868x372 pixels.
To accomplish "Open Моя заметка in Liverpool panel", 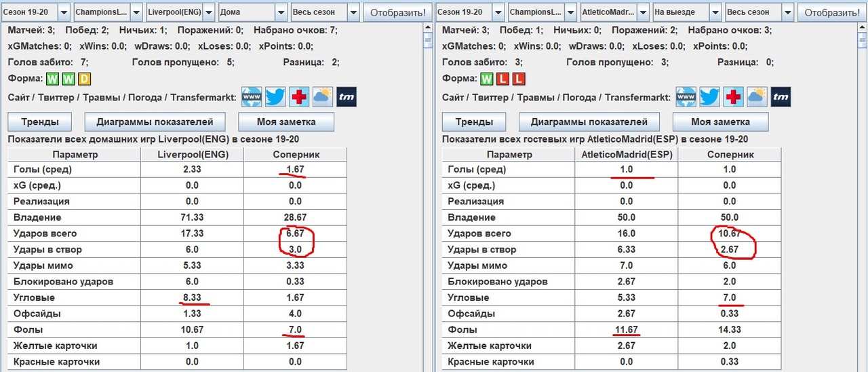I will (286, 122).
